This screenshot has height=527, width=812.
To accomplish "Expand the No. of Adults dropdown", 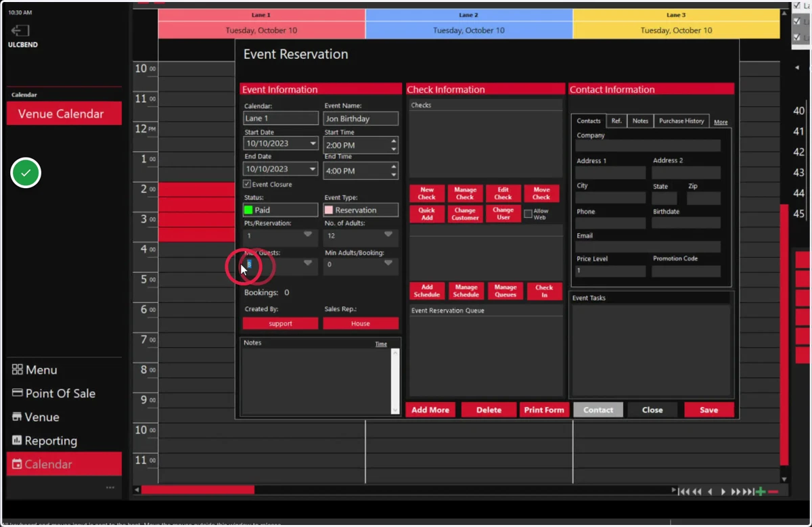I will coord(388,235).
